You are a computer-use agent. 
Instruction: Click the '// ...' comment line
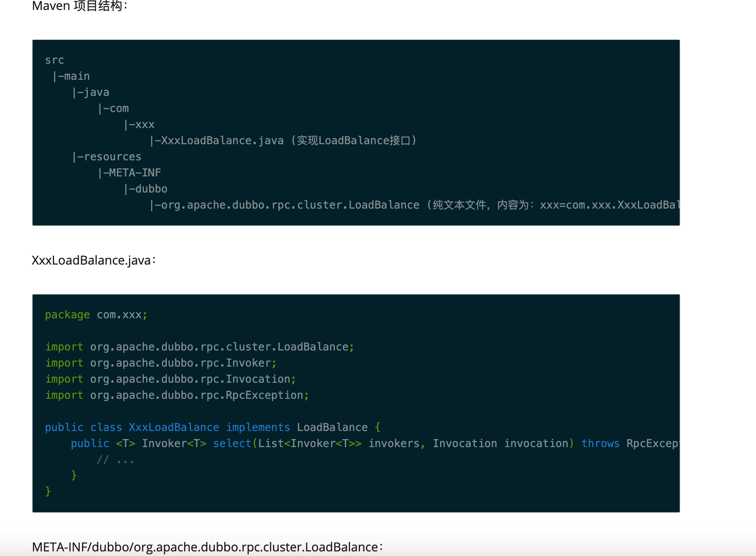pos(115,460)
